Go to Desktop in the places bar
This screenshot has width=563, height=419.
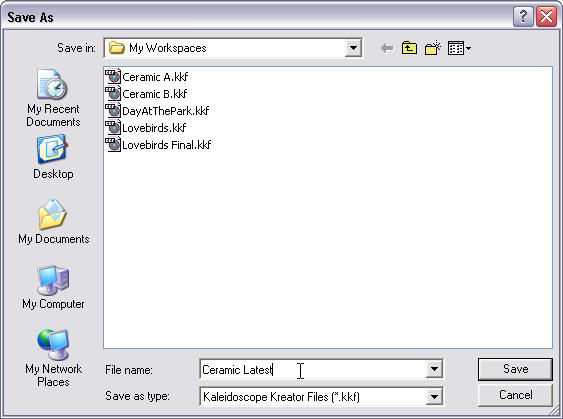[53, 157]
